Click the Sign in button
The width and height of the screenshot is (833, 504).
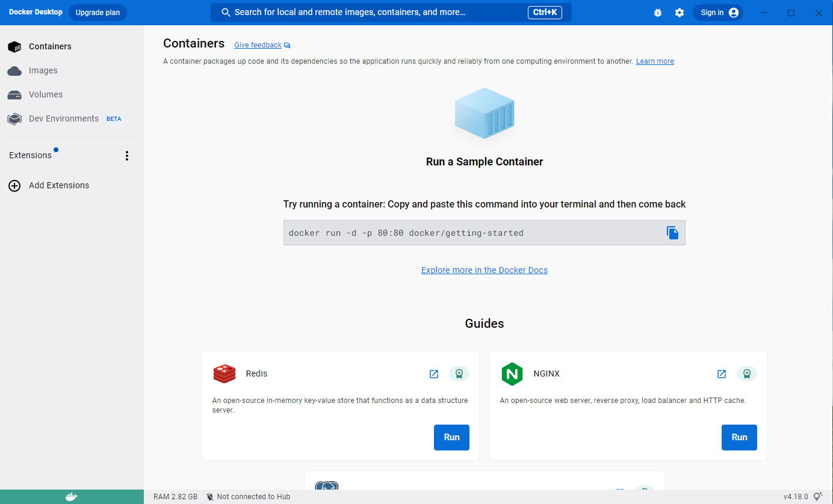[x=718, y=13]
